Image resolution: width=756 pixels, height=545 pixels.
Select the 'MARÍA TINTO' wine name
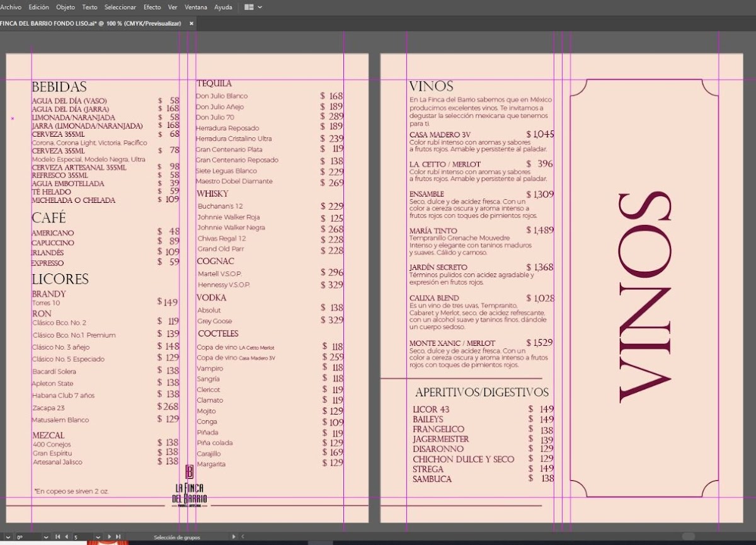[433, 231]
